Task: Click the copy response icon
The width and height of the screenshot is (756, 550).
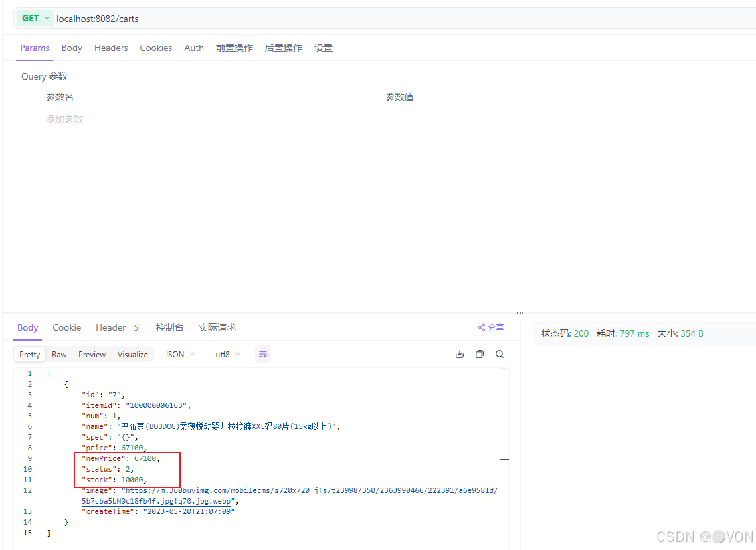Action: click(479, 354)
